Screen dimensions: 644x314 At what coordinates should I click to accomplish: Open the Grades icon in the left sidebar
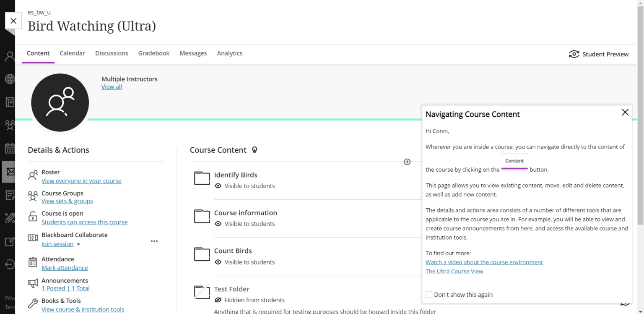click(x=10, y=195)
